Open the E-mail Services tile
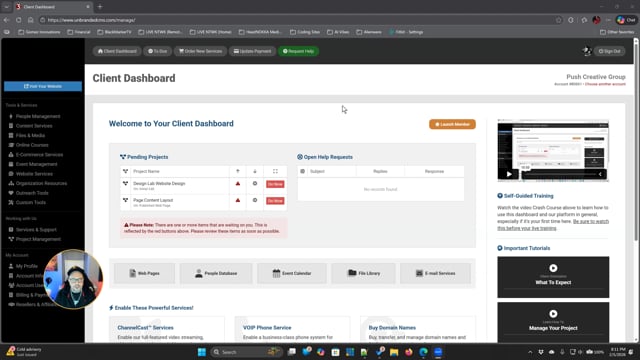This screenshot has width=640, height=360. pos(435,273)
